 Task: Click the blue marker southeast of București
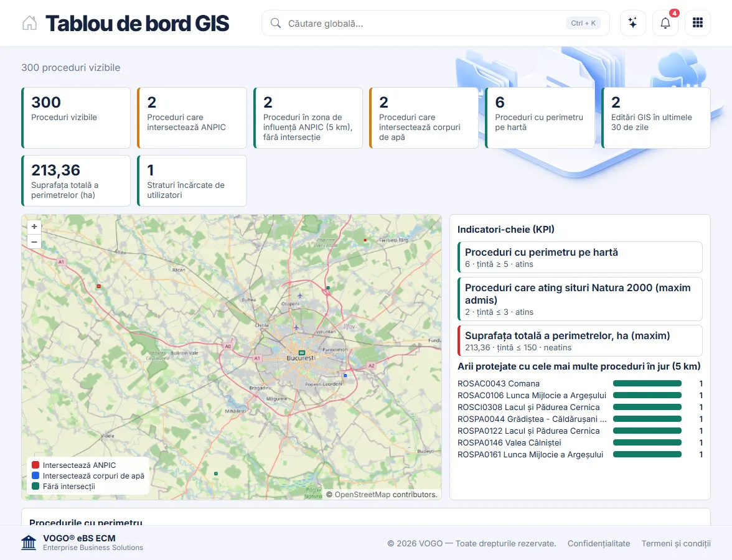click(345, 375)
